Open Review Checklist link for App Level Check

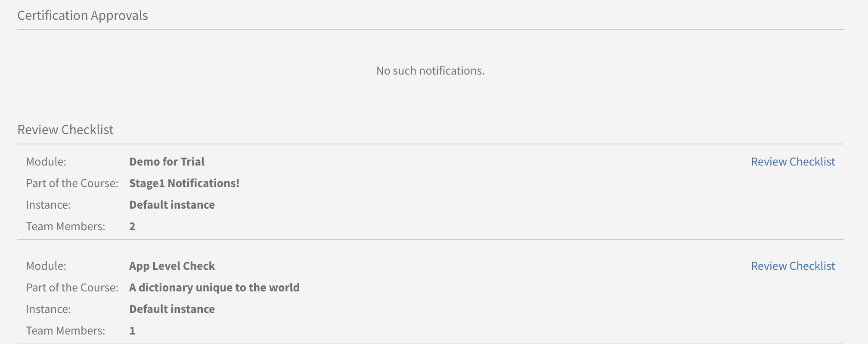click(793, 266)
